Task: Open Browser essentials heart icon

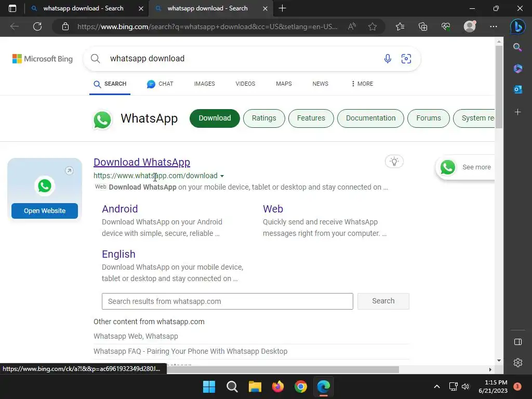Action: [x=446, y=26]
